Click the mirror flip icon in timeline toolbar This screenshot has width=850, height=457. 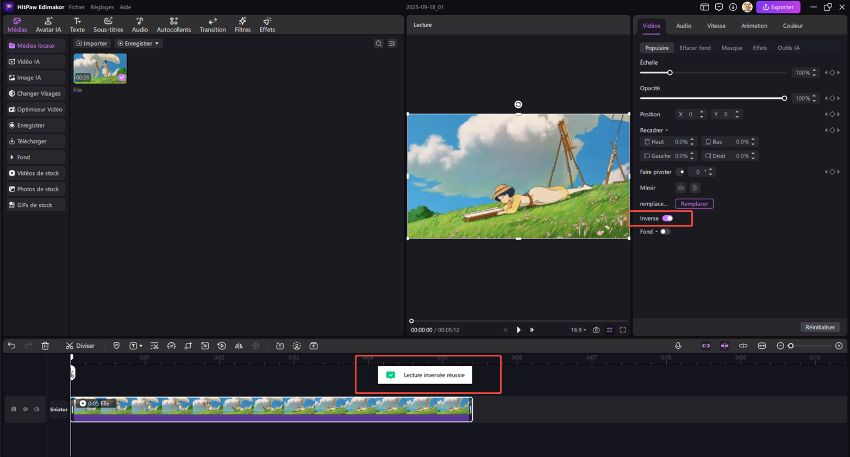[239, 346]
